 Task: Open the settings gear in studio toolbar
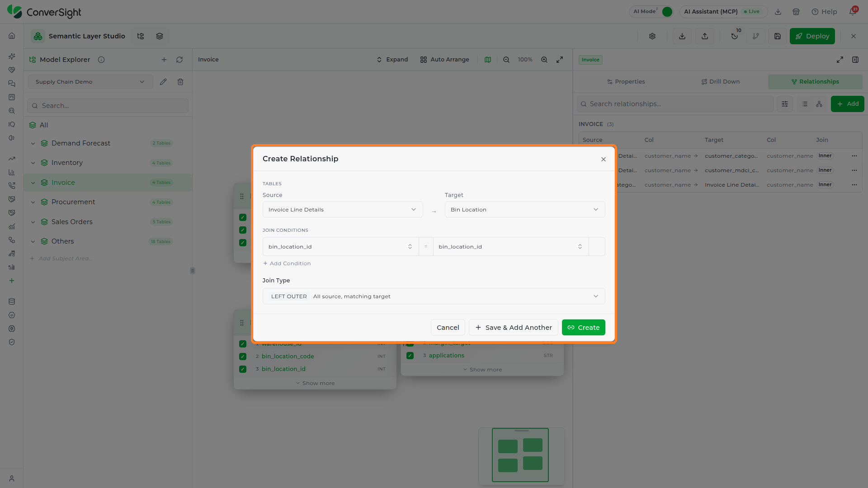pos(652,36)
